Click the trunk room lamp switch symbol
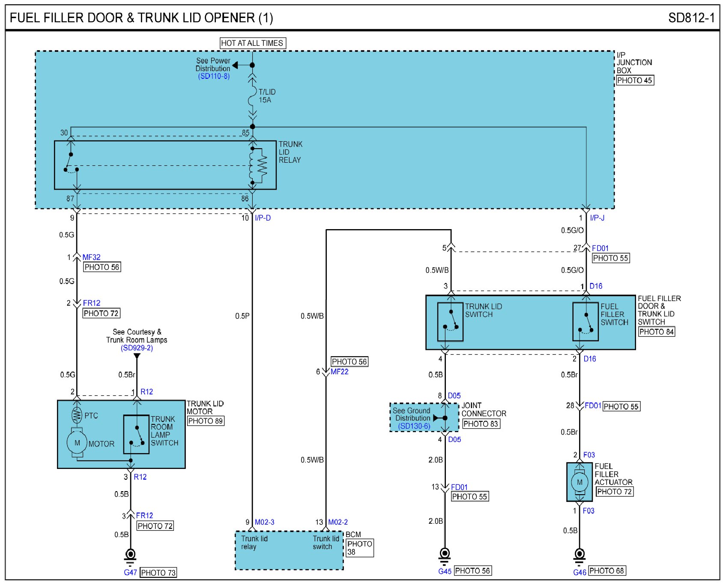 136,434
